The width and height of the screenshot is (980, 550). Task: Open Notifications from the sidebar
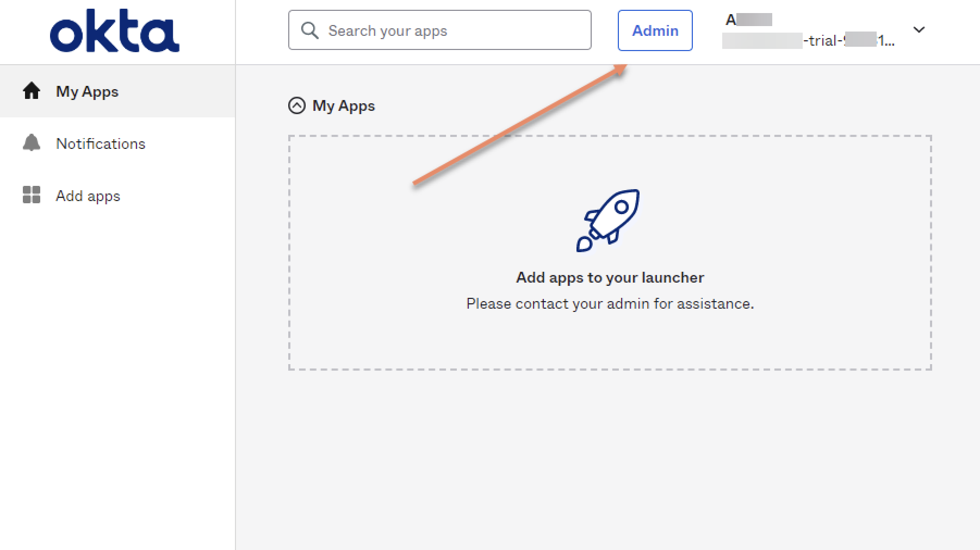coord(101,143)
